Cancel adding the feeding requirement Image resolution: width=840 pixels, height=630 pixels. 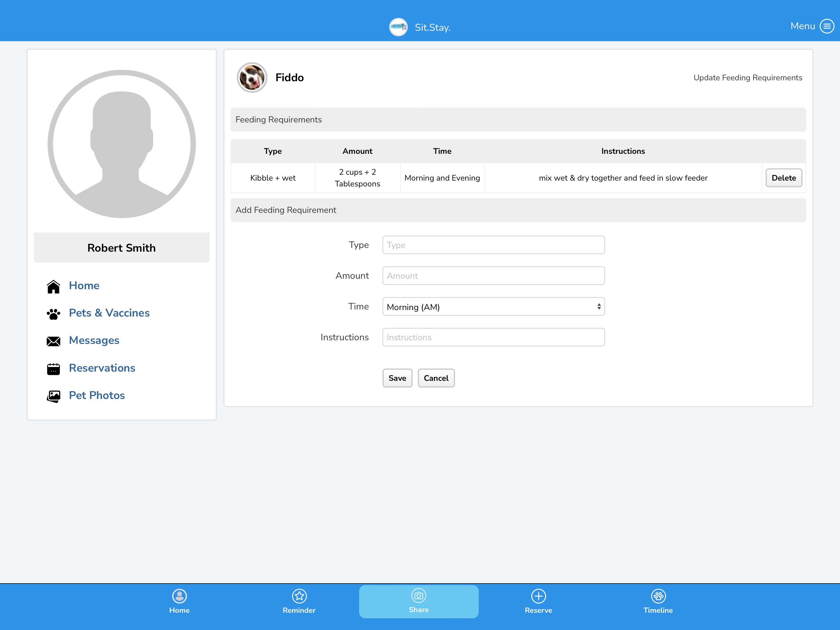pos(436,378)
